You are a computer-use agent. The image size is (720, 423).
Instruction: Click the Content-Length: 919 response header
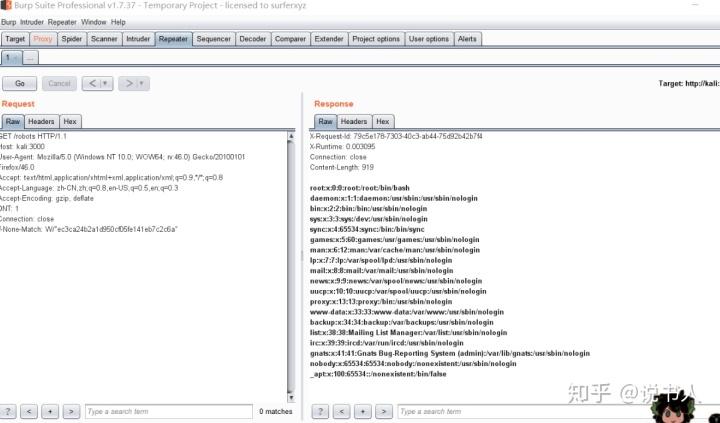pyautogui.click(x=342, y=168)
